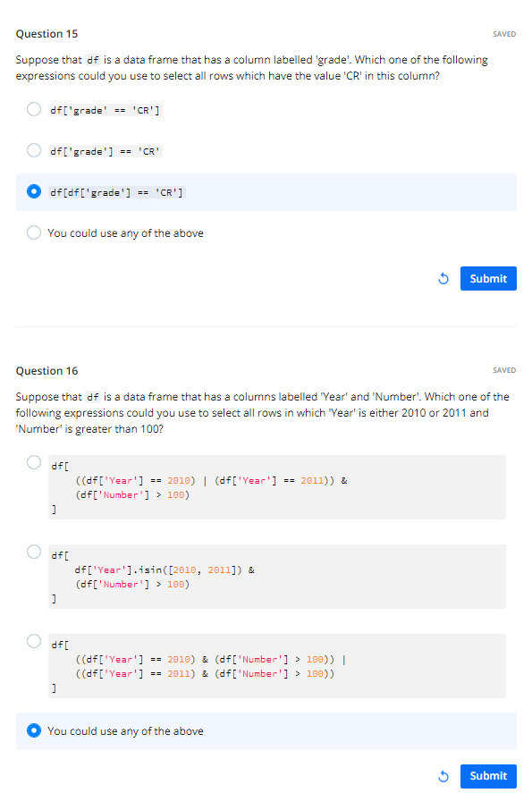Image resolution: width=532 pixels, height=793 pixels.
Task: Click the Question 15 prompt text about 'grade'
Action: 251,68
